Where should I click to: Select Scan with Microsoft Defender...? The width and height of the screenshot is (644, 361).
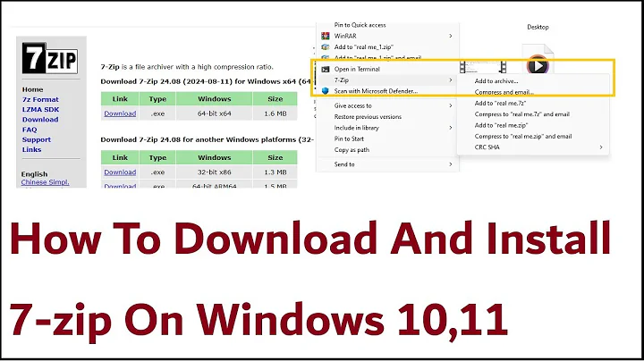[x=376, y=91]
